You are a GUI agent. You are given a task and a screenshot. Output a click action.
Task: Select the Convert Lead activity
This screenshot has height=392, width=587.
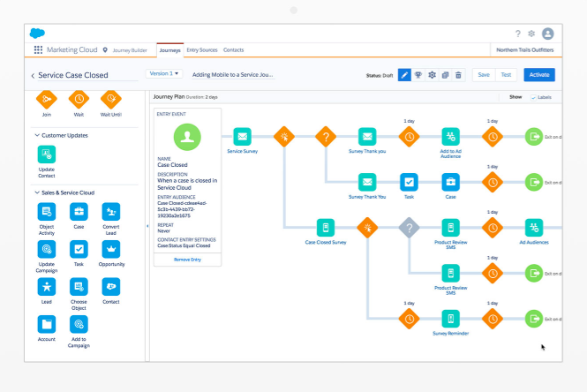click(x=111, y=212)
